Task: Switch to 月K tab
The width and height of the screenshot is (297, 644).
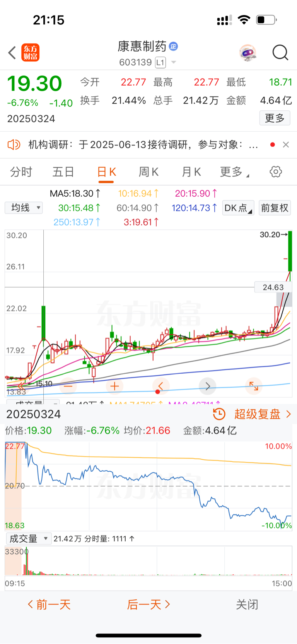Action: point(191,172)
